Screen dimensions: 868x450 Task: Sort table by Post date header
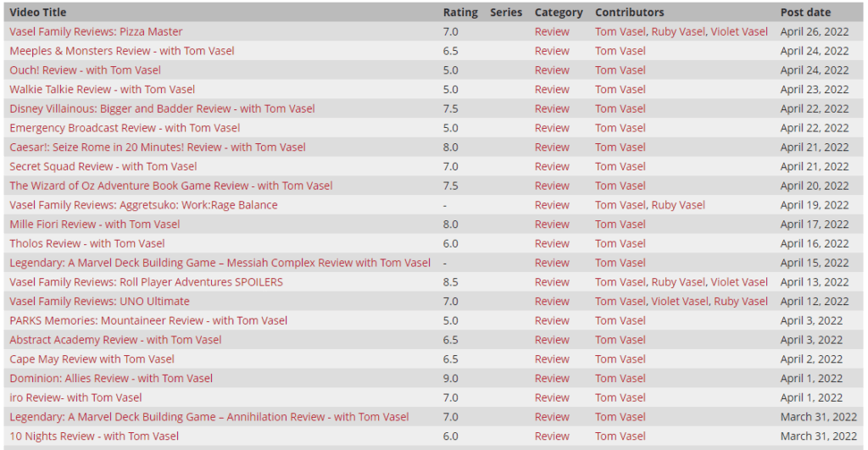tap(805, 13)
